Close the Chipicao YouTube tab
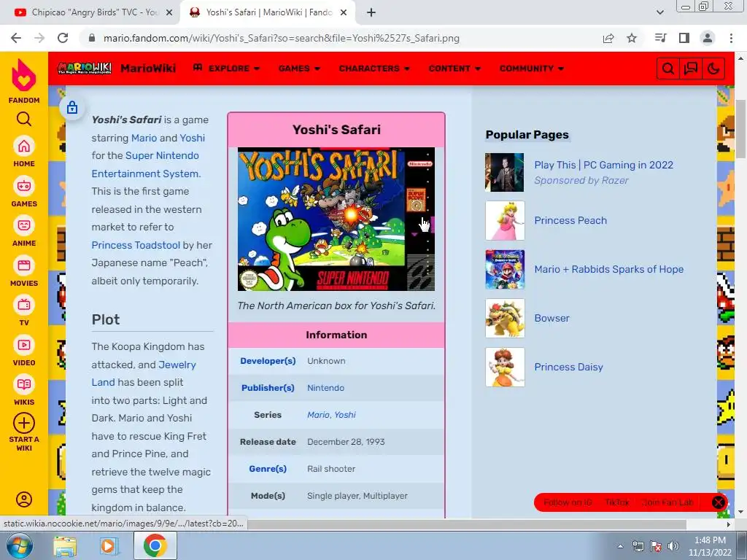 169,12
